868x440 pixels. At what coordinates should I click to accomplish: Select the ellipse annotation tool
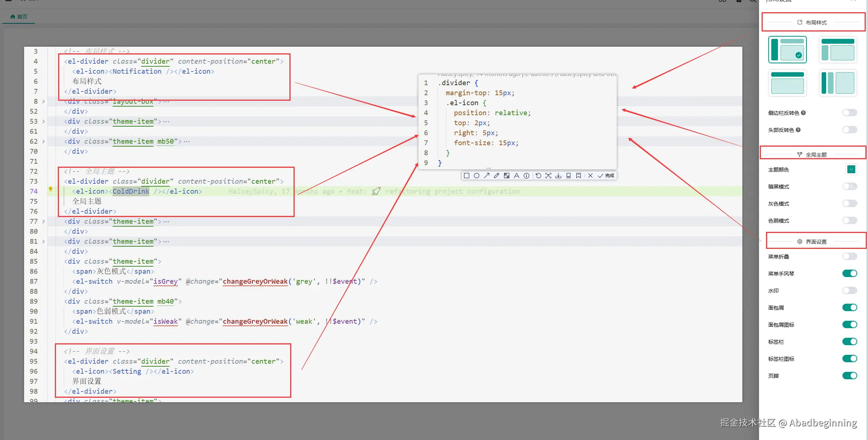coord(477,176)
